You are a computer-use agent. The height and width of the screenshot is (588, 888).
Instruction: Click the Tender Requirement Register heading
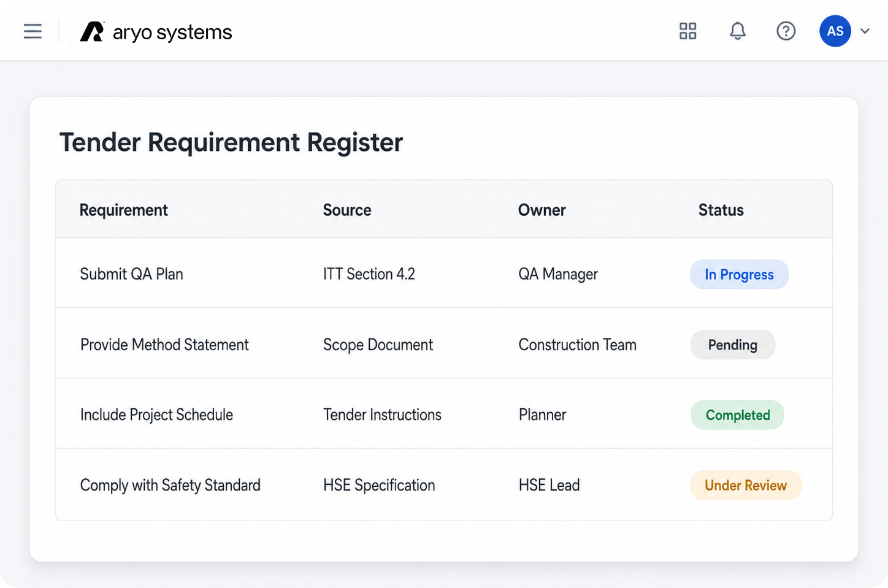231,143
